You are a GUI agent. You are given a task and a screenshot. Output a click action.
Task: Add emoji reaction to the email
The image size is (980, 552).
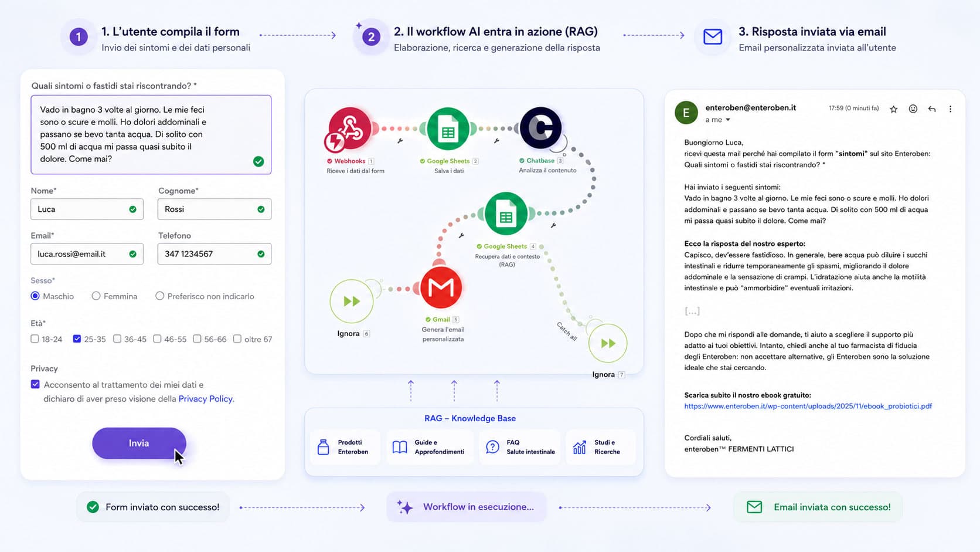click(x=913, y=109)
